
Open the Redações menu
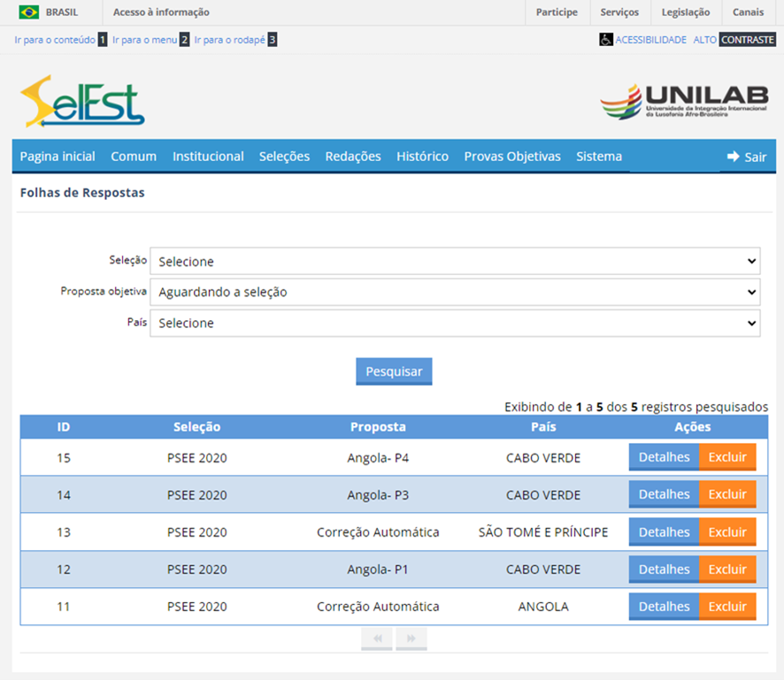tap(353, 157)
